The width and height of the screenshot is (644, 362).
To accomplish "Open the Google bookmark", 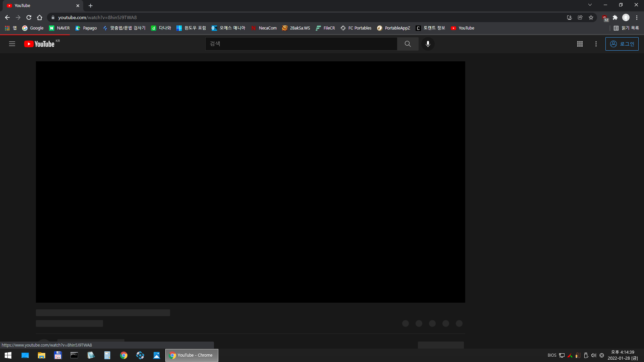I will pos(33,28).
